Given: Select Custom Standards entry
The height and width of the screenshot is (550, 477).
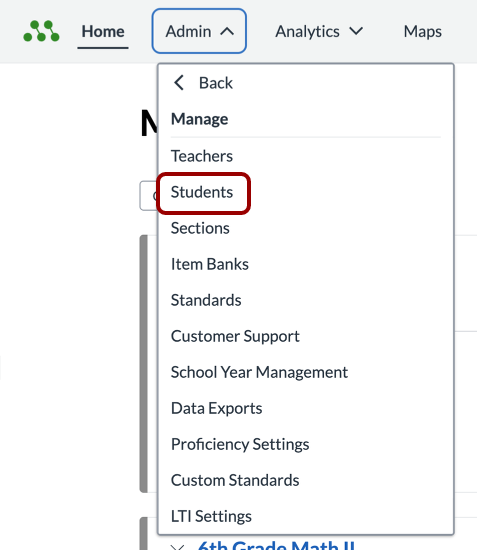Looking at the screenshot, I should point(235,480).
